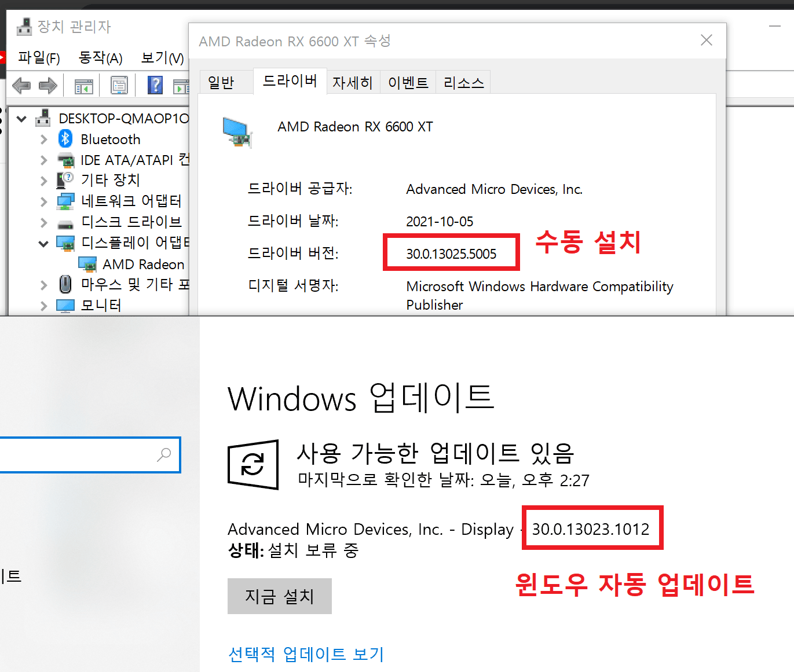
Task: Expand the 모니터 node
Action: tap(44, 306)
